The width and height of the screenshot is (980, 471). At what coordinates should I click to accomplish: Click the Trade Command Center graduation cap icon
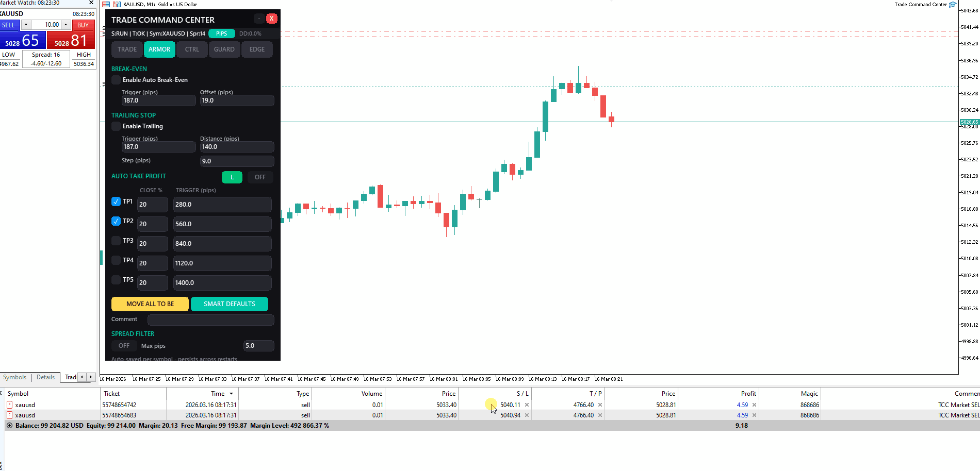click(x=953, y=5)
